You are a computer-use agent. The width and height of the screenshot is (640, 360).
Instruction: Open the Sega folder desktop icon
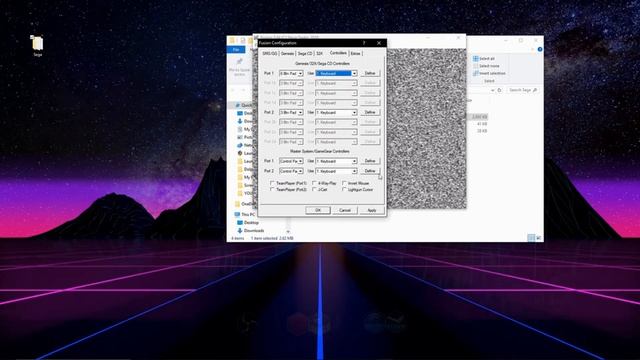coord(37,45)
